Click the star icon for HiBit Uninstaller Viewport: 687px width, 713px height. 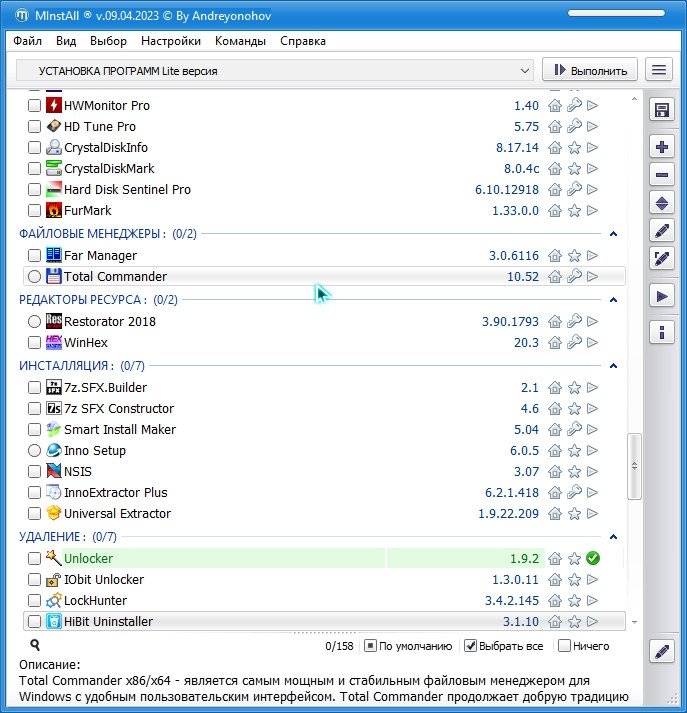[x=574, y=621]
